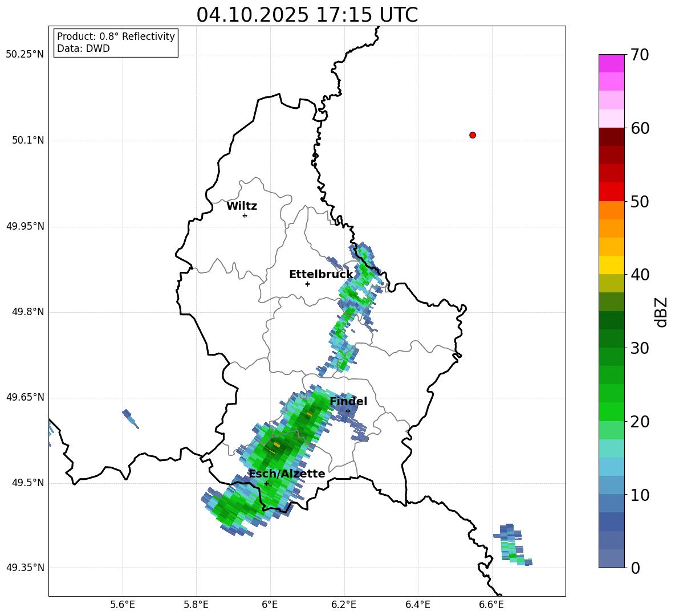Click the 6.4°E longitude label

417,605
